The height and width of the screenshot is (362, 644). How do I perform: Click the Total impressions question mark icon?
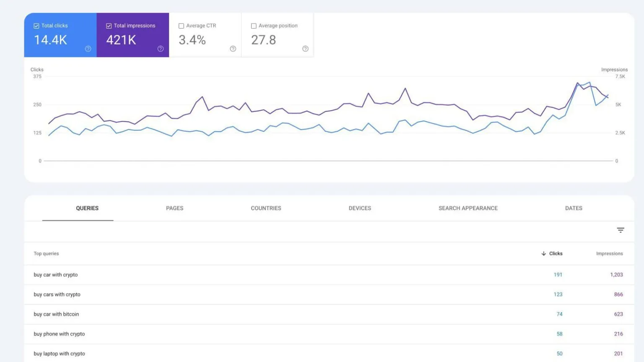point(161,49)
